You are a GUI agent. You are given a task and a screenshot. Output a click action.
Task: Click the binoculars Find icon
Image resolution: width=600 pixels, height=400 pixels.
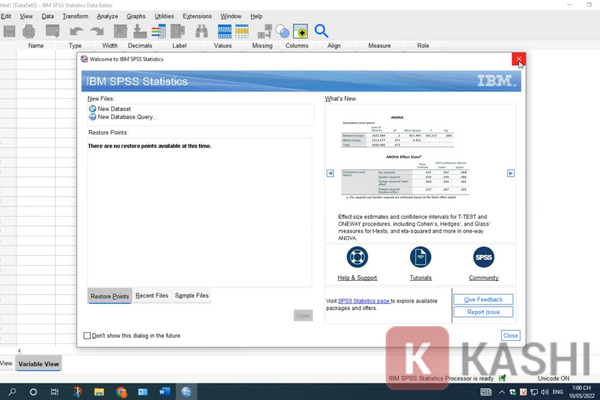202,31
